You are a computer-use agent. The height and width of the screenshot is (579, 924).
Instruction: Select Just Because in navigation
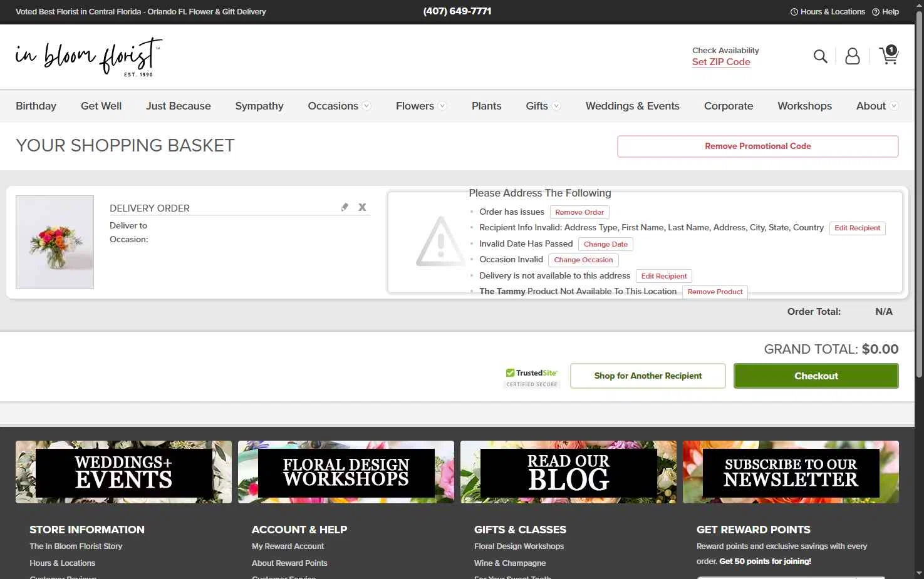coord(179,106)
